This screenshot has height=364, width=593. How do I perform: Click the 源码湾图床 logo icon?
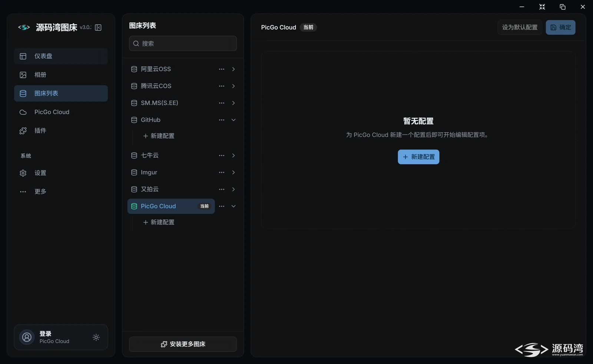click(x=24, y=27)
